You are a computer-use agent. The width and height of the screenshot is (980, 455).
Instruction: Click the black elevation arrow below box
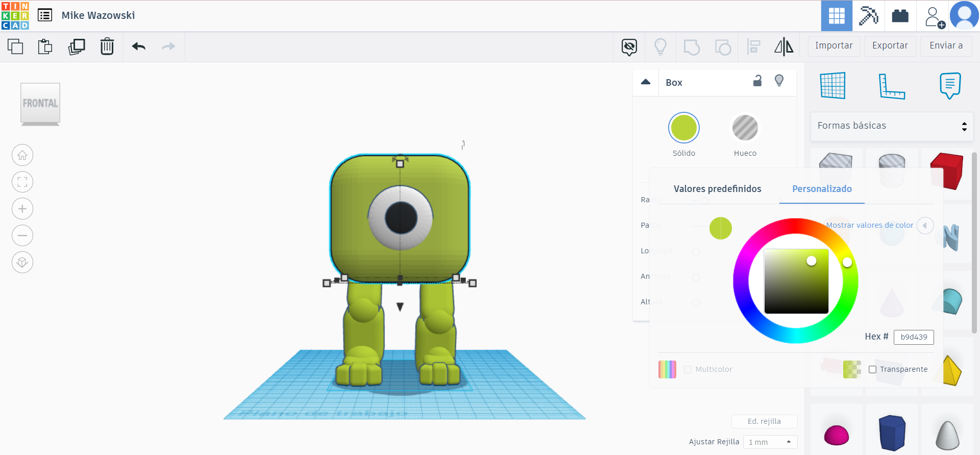click(x=400, y=306)
